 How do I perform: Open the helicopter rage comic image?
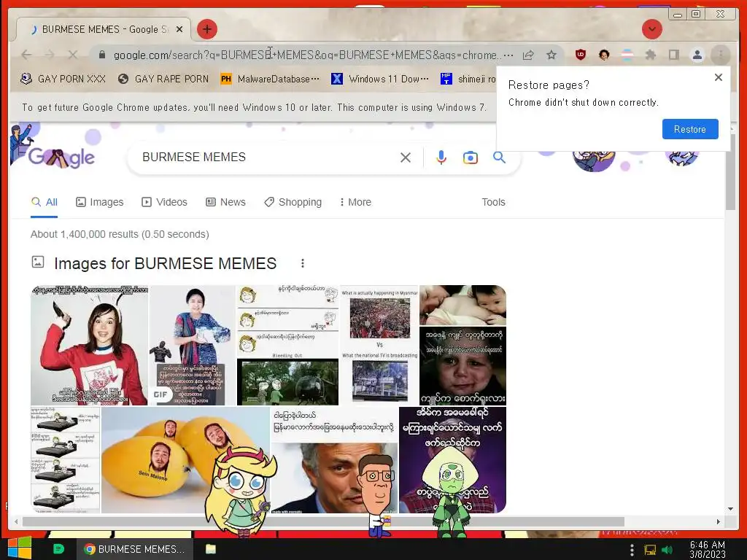tap(287, 345)
